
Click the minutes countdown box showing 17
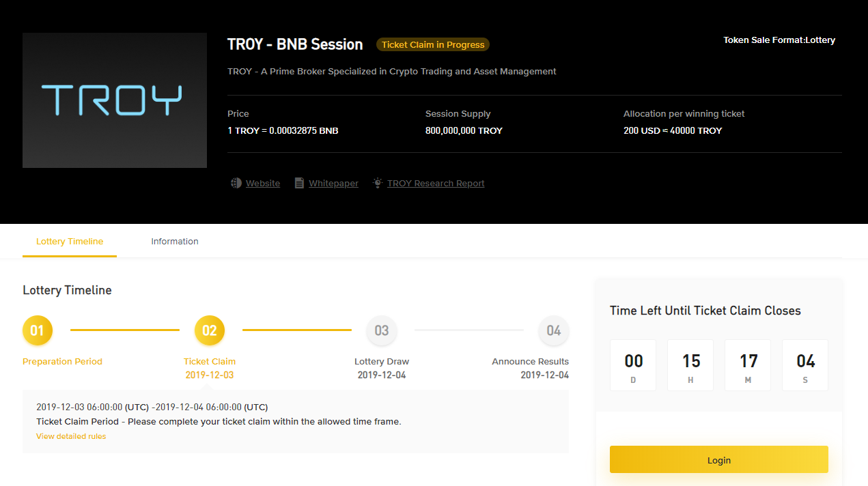coord(748,365)
